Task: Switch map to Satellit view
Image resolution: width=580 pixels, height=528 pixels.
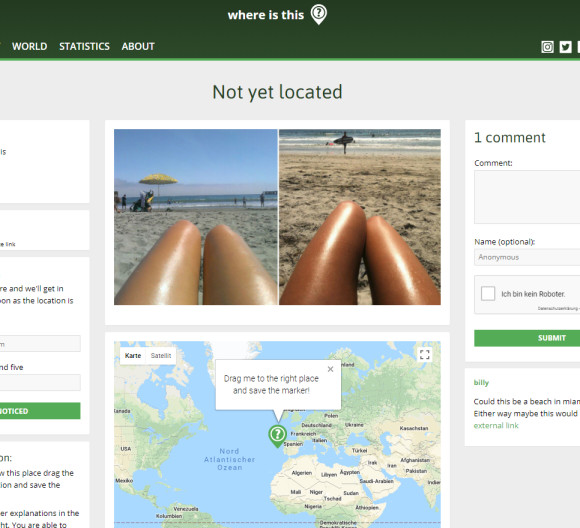Action: click(161, 356)
